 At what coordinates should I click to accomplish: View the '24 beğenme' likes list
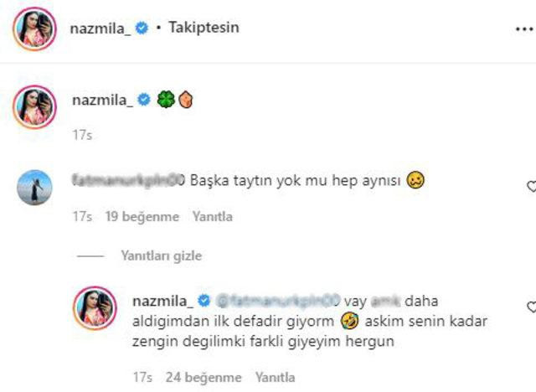204,377
